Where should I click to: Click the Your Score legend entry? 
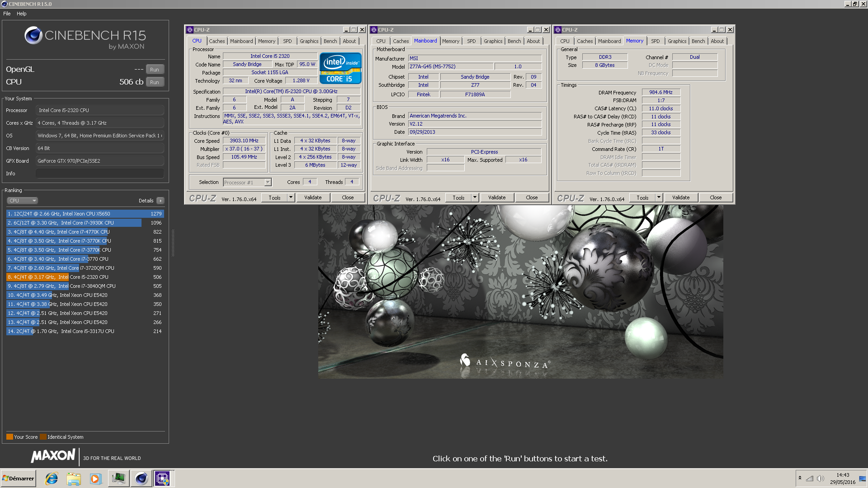coord(22,437)
